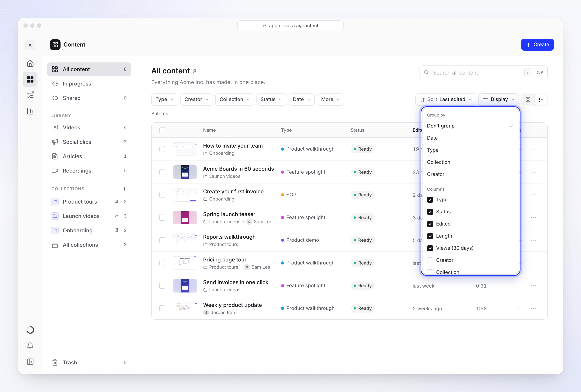
Task: Open the Trash folder
Action: pos(89,362)
